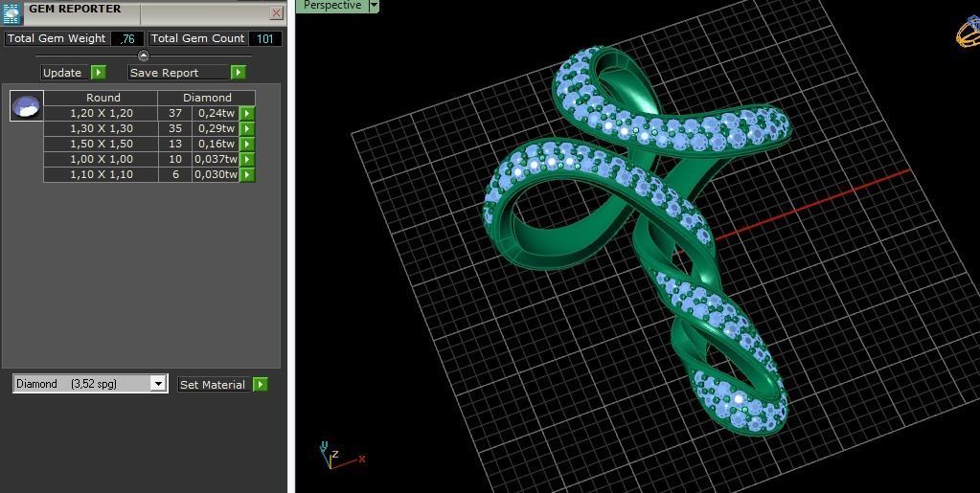This screenshot has height=493, width=980.
Task: Close the Gem Reporter panel
Action: tap(276, 13)
